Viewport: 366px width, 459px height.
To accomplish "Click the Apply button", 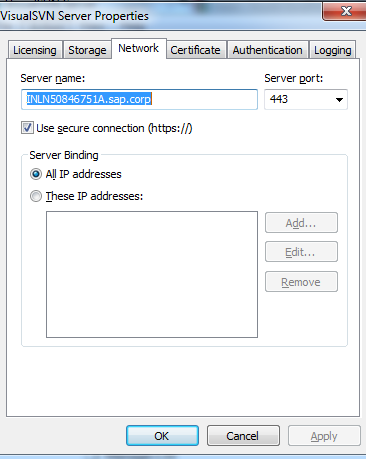I will point(324,435).
